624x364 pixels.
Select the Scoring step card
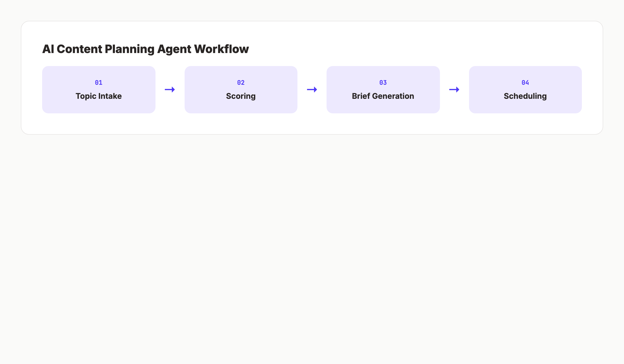(x=241, y=90)
